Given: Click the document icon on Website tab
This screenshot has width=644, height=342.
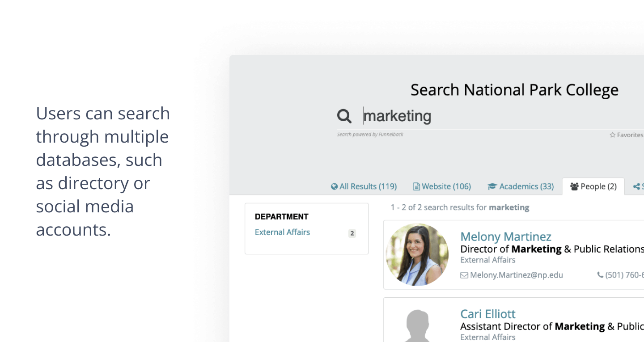Looking at the screenshot, I should tap(416, 186).
